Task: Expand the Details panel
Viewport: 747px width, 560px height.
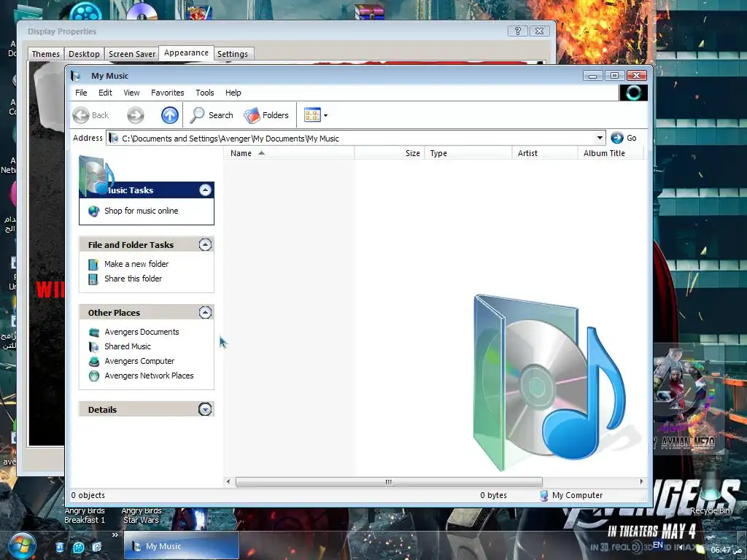Action: 205,409
